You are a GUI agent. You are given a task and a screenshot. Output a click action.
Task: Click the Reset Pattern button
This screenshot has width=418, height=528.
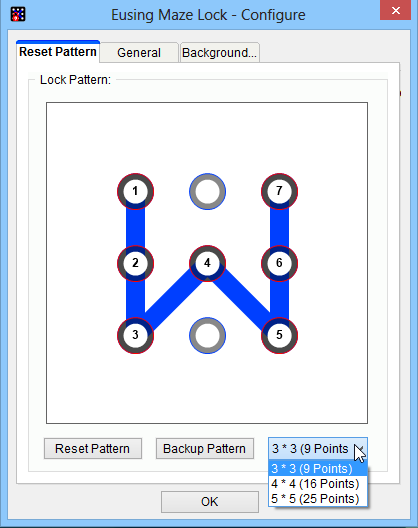93,449
